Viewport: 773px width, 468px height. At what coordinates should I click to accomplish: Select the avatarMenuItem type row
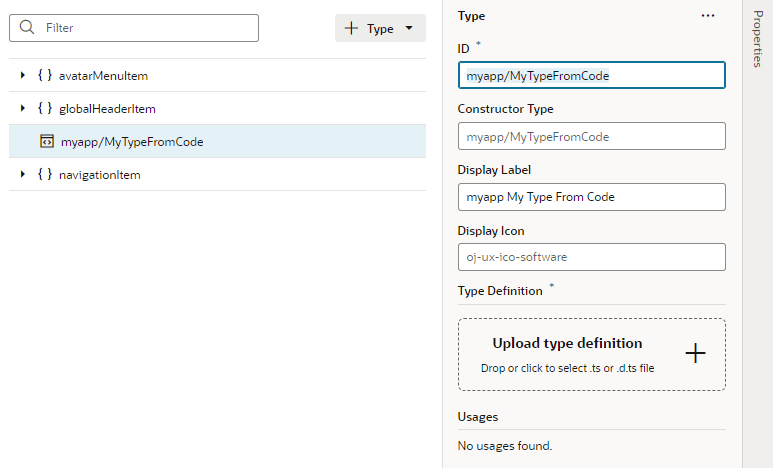[217, 75]
